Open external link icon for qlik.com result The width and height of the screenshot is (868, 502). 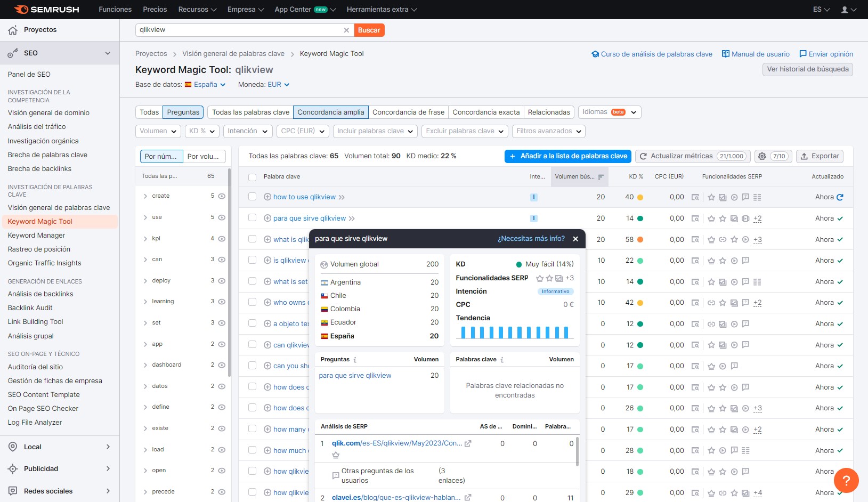pos(468,443)
